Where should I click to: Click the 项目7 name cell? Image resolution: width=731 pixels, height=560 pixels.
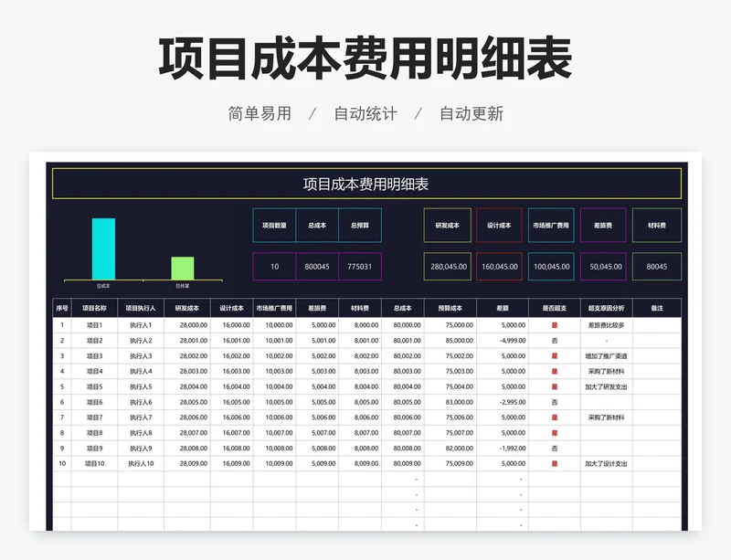click(x=95, y=417)
